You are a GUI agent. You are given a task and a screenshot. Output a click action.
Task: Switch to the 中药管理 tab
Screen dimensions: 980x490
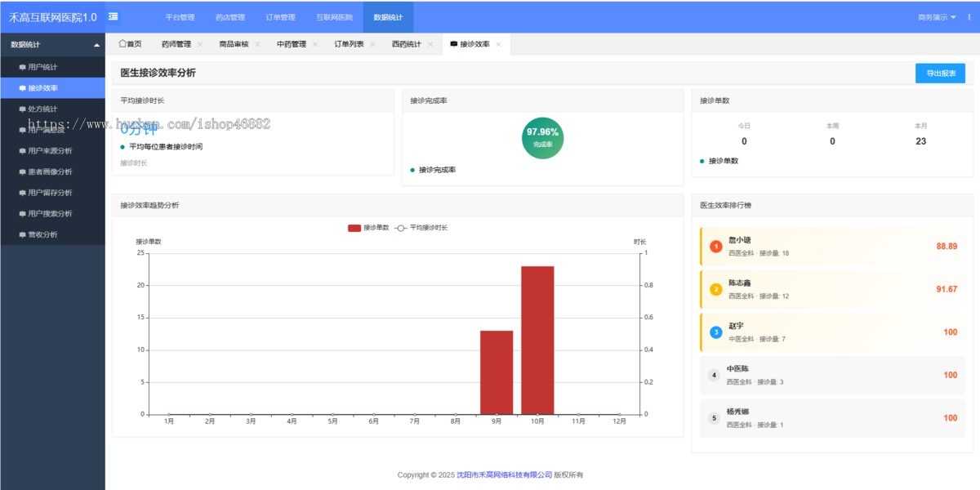click(292, 44)
